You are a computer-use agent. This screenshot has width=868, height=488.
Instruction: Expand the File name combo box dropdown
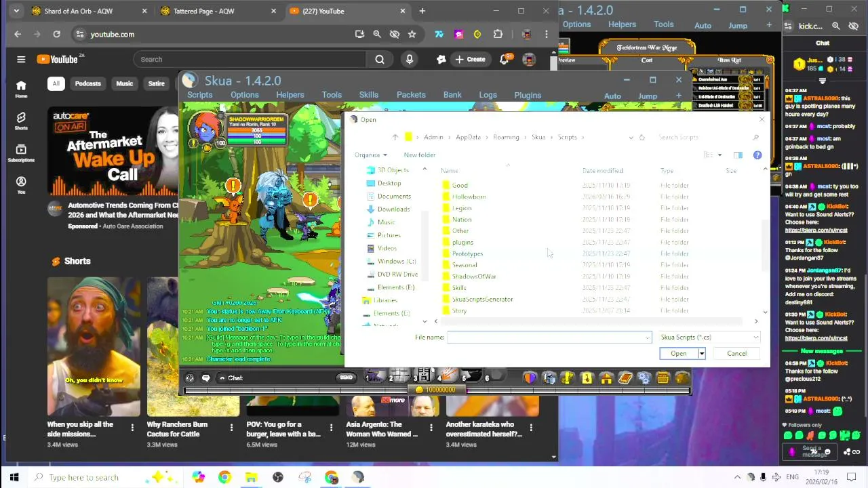pyautogui.click(x=647, y=337)
